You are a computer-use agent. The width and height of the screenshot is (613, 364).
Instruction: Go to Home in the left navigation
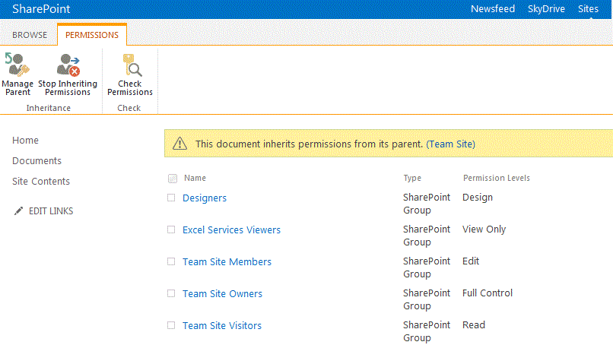[x=25, y=141]
